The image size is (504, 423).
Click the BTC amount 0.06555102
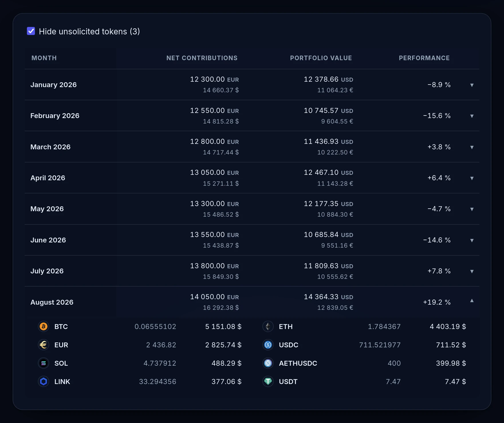coord(155,327)
